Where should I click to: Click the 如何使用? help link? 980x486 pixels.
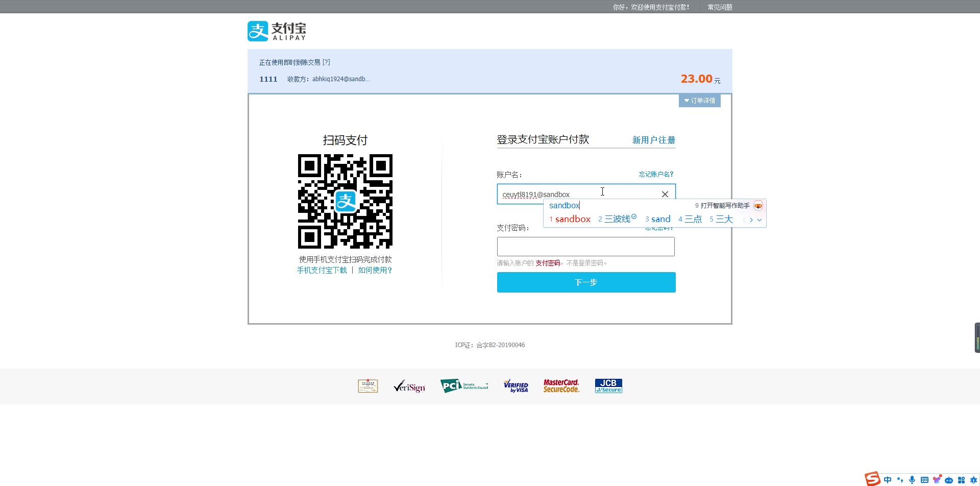point(375,270)
